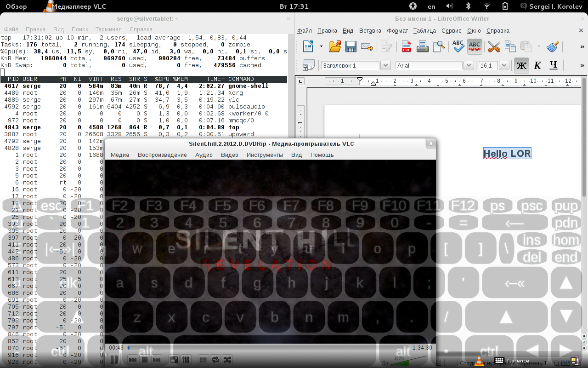Tap the 'del' key on the on-screen keyboard
Viewport: 588px width, 368px height.
click(532, 257)
